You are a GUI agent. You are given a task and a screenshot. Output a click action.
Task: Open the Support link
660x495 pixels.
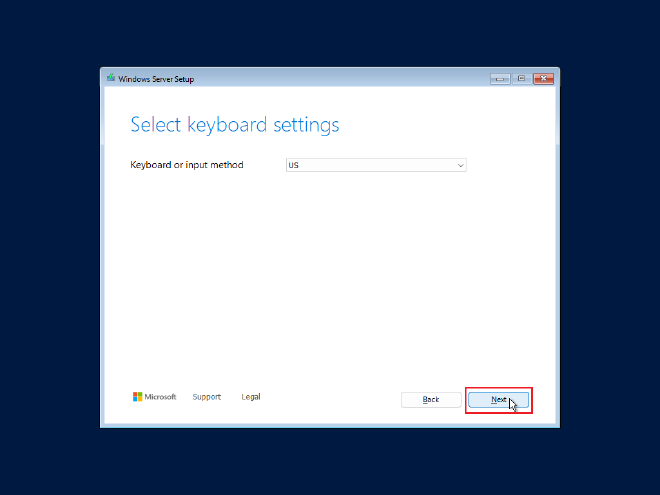pos(207,397)
